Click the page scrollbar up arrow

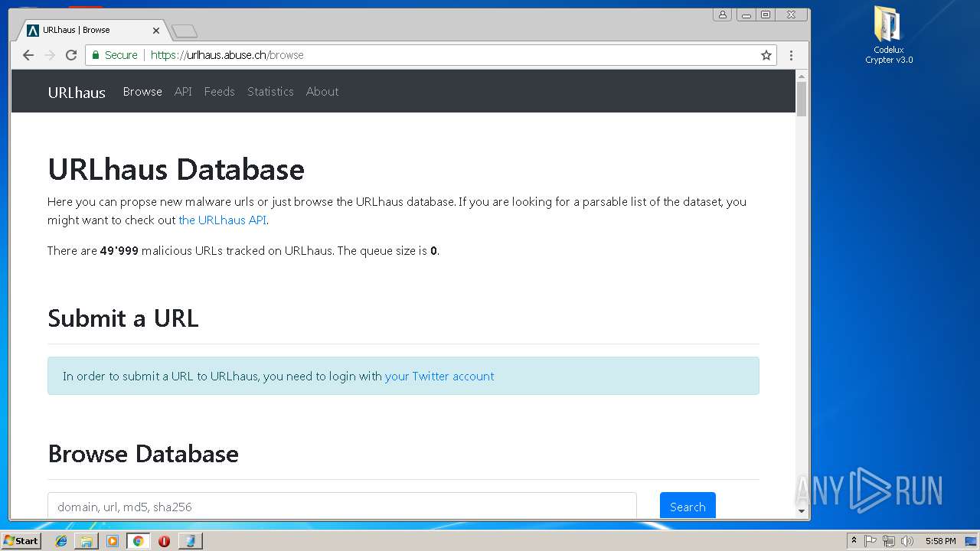pyautogui.click(x=802, y=76)
